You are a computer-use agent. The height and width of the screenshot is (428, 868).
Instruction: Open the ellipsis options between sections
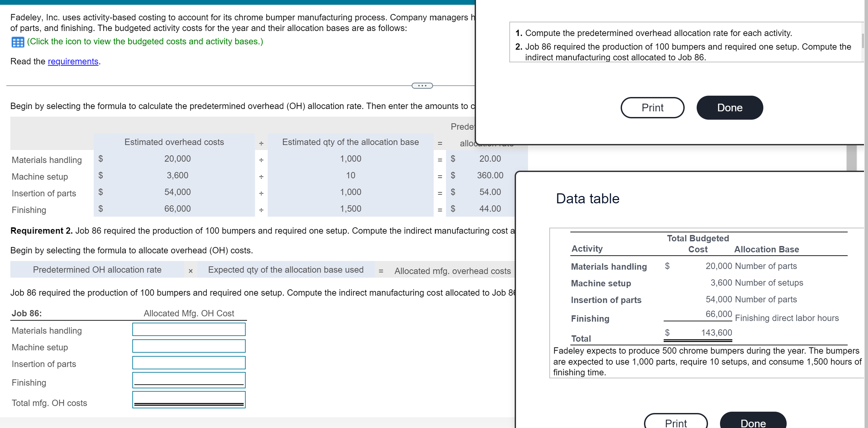pyautogui.click(x=422, y=86)
